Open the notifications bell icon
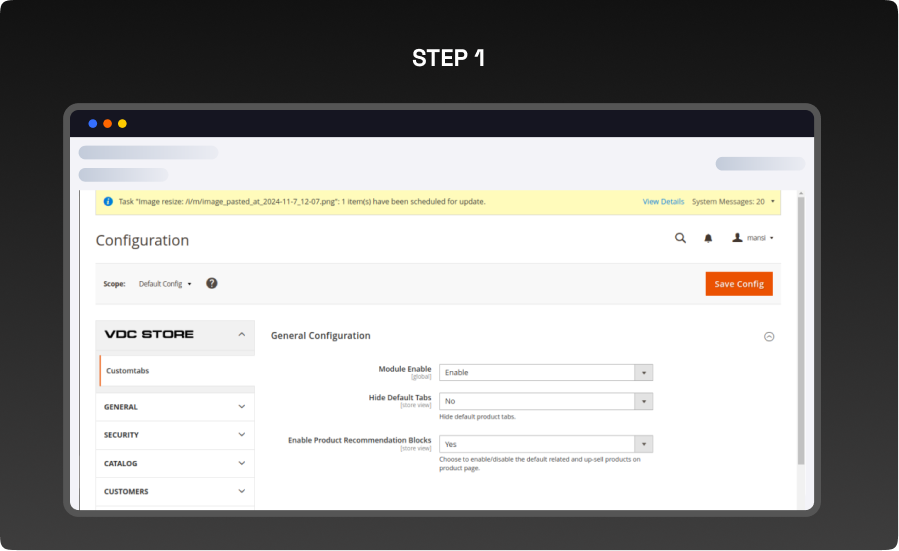 coord(708,238)
